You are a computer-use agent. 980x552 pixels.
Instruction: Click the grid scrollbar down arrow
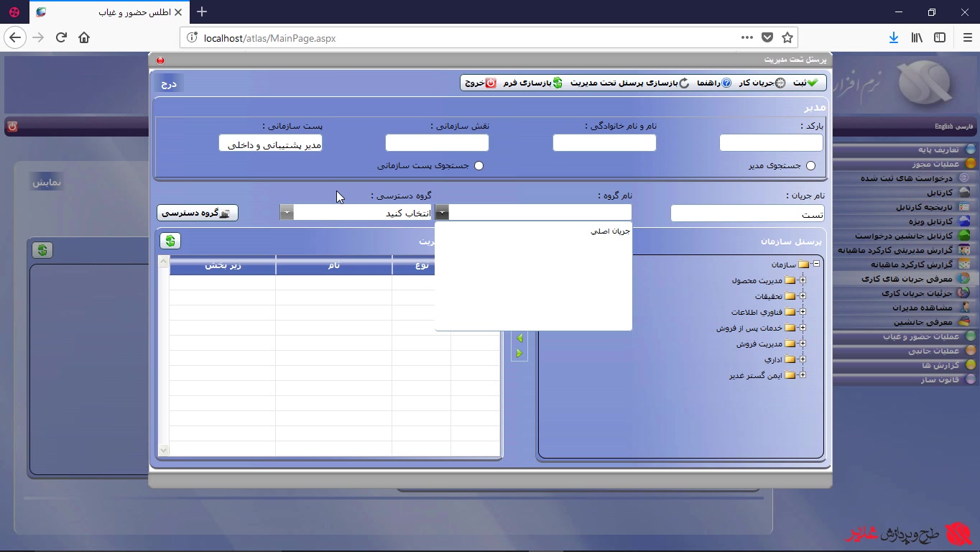[x=163, y=450]
